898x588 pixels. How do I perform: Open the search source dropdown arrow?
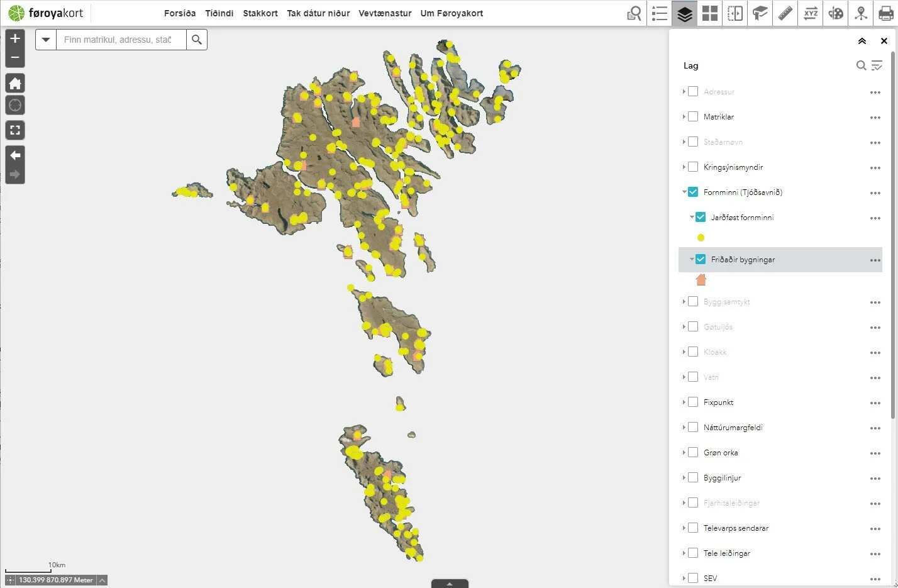coord(46,40)
